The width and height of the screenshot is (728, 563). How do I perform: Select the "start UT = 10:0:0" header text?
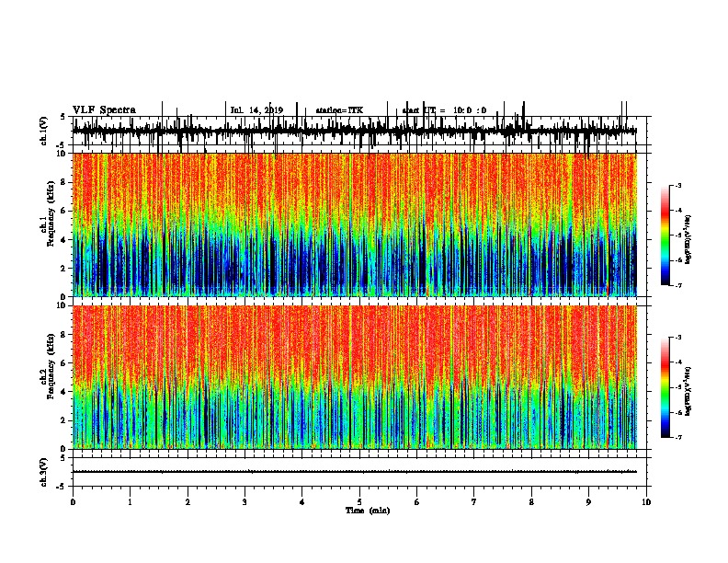[444, 110]
